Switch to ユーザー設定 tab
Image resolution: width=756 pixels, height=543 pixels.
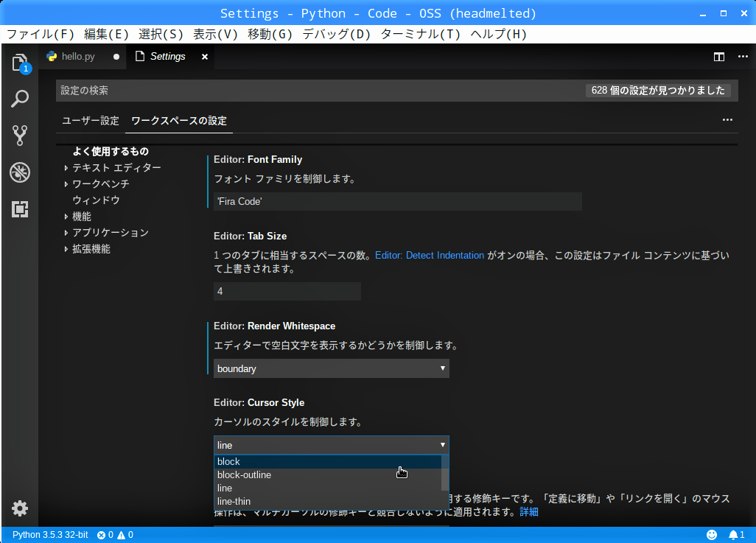[x=91, y=121]
